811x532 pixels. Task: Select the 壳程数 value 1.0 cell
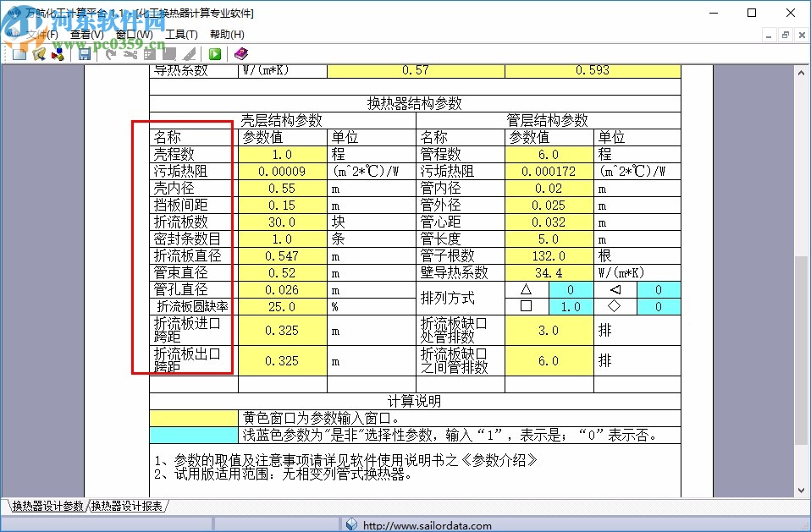coord(283,155)
